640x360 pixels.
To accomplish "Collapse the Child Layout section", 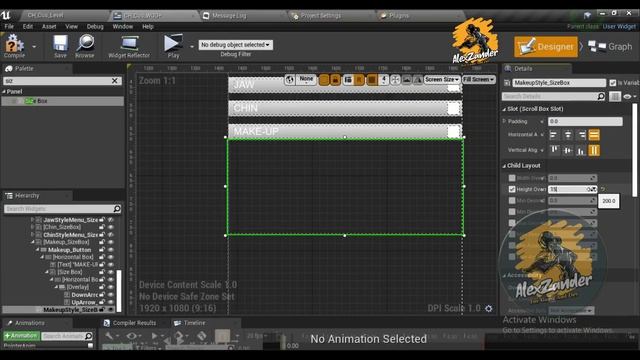I will coord(504,166).
